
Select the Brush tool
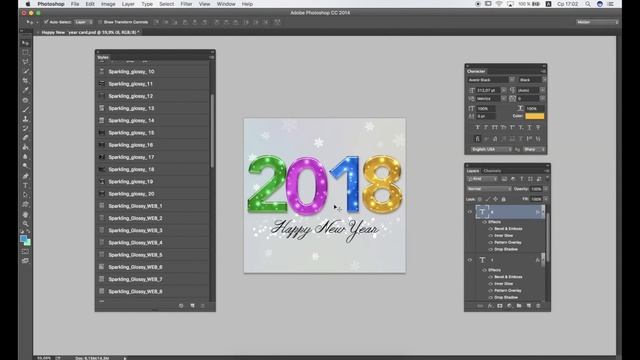(25, 109)
